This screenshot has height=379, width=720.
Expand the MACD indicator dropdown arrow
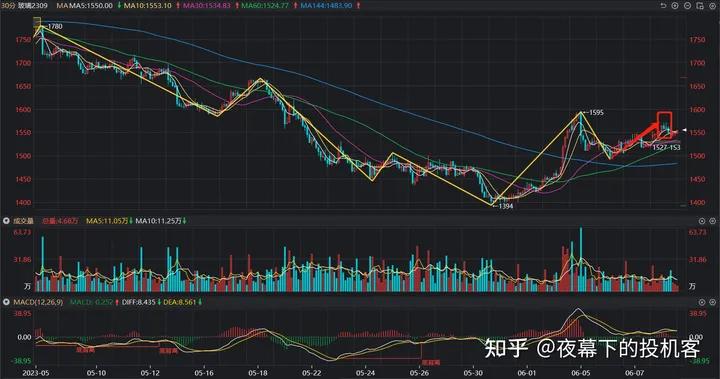point(6,302)
